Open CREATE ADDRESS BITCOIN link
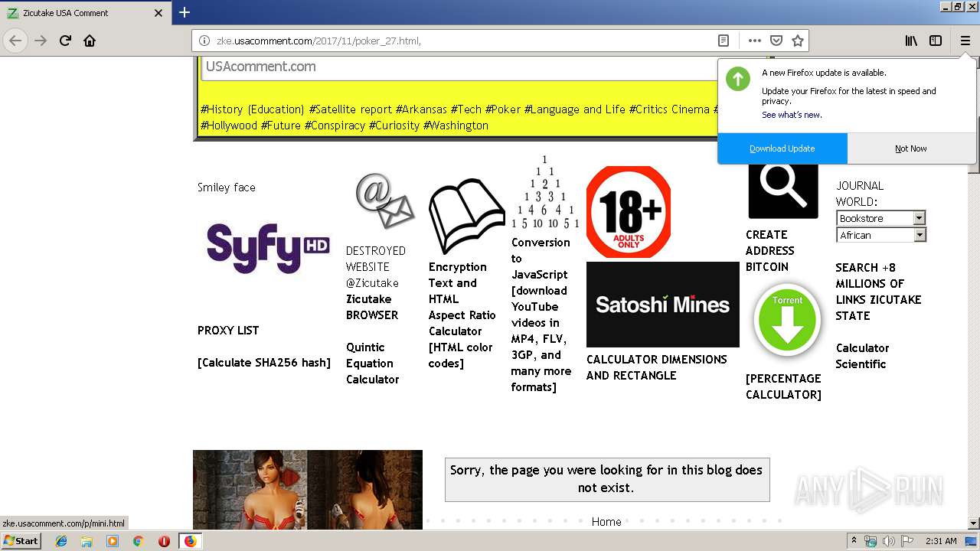The image size is (980, 551). [x=770, y=251]
